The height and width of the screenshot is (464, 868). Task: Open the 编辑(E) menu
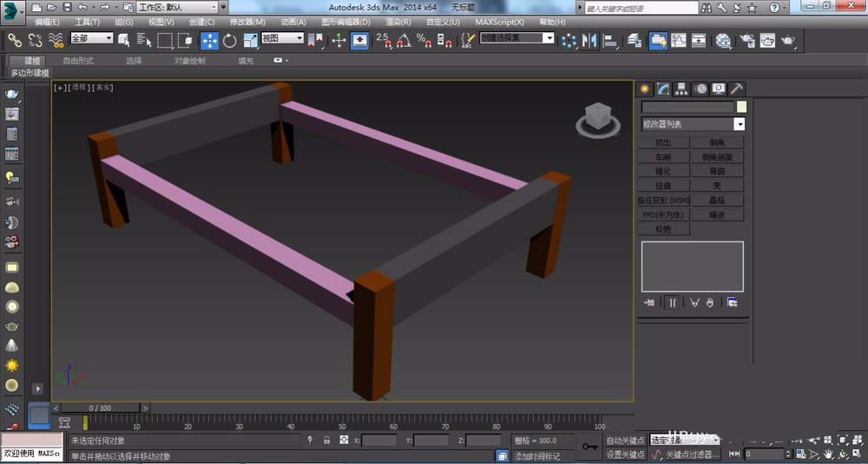click(47, 23)
